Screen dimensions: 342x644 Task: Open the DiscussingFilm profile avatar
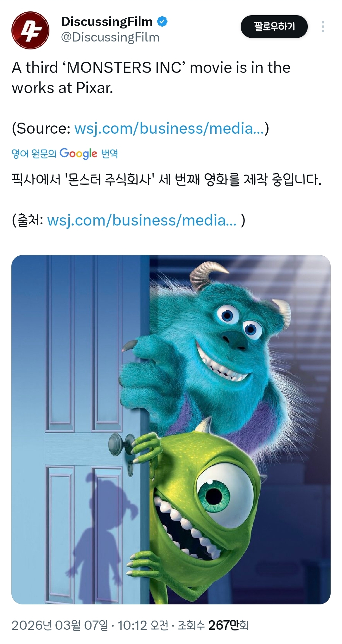tap(30, 30)
